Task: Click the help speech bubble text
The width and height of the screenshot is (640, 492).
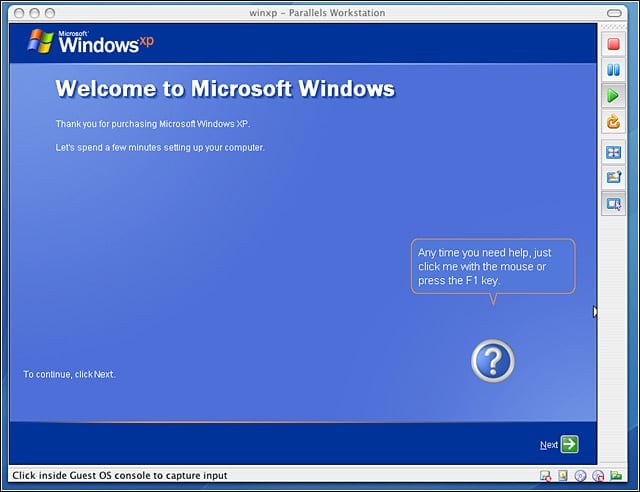Action: (484, 266)
